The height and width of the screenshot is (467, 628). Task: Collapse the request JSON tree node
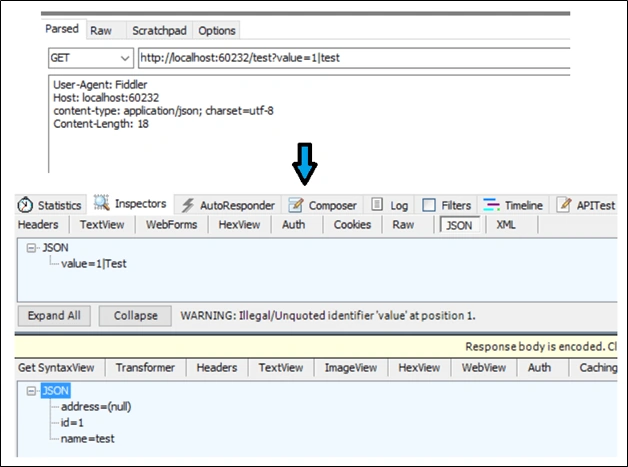(x=31, y=248)
